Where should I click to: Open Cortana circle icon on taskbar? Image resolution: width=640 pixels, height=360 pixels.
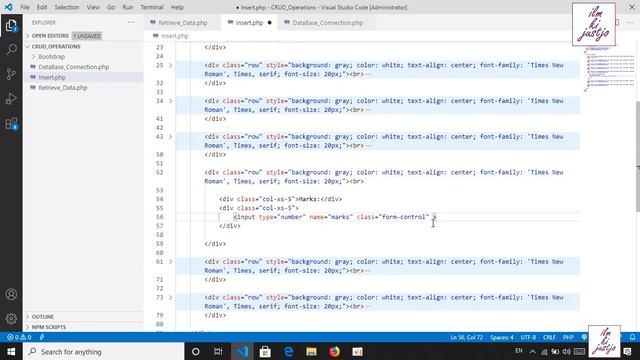(196, 351)
